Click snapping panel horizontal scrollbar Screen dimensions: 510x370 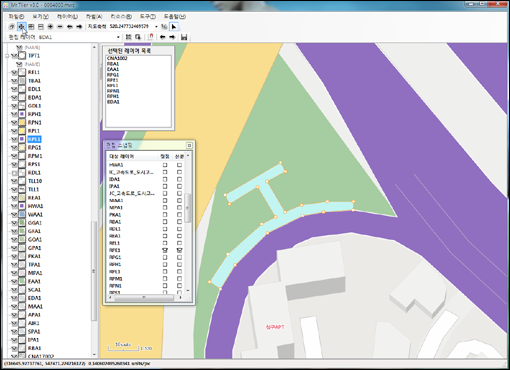pos(144,297)
